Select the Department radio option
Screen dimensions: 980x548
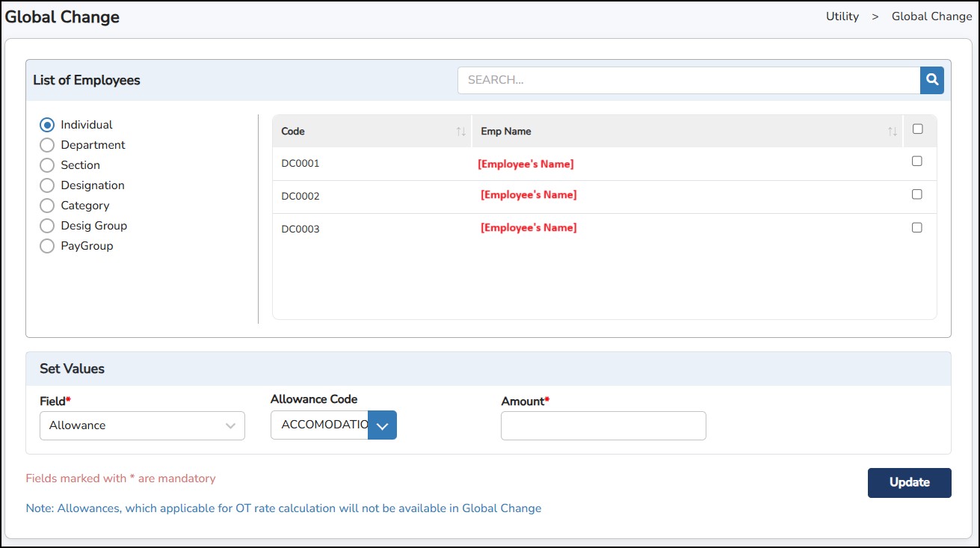(47, 145)
